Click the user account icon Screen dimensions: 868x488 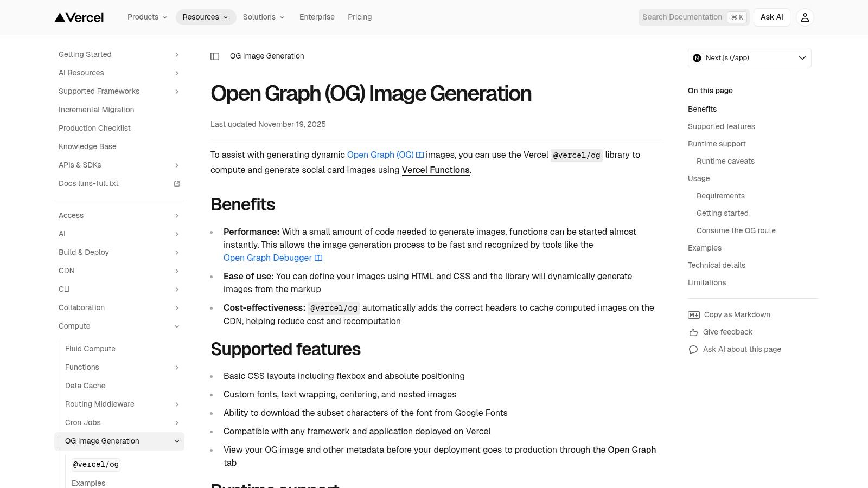coord(805,17)
